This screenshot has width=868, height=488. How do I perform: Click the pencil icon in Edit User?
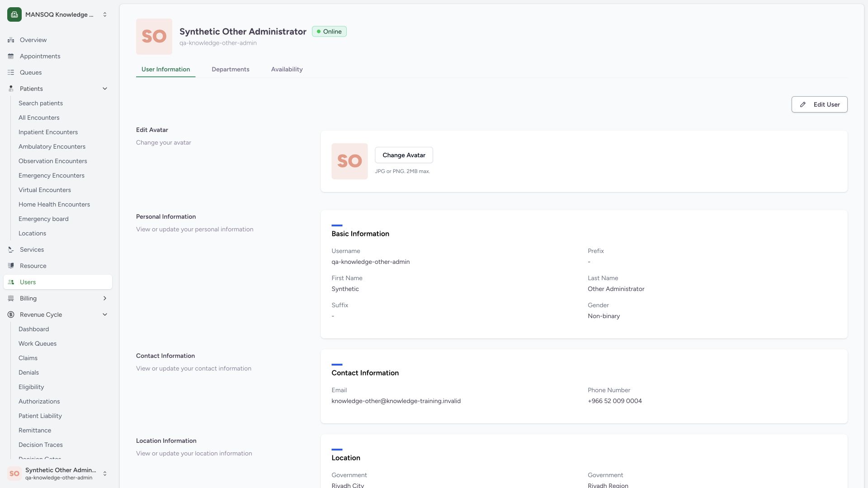pyautogui.click(x=803, y=104)
